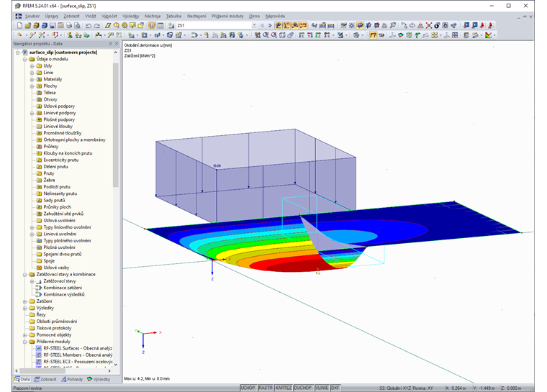Screen dimensions: 547x392
Task: Click the show deformation highlighted icon
Action: [x=374, y=35]
